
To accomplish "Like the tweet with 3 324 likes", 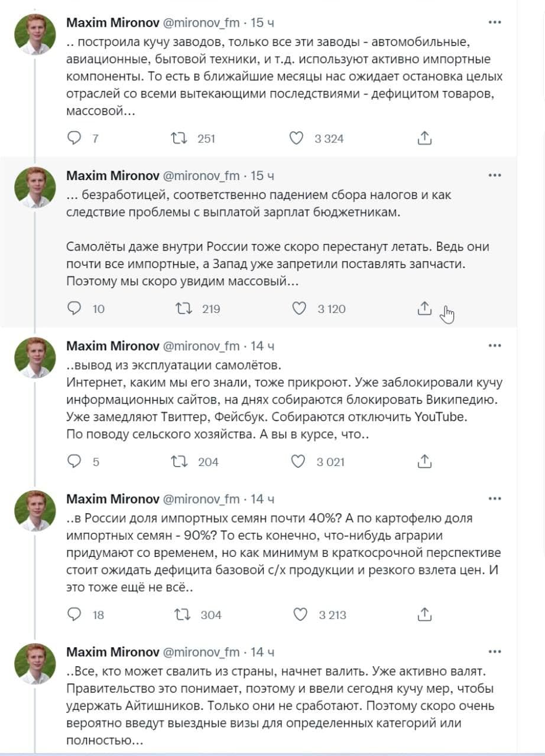I will pos(297,138).
